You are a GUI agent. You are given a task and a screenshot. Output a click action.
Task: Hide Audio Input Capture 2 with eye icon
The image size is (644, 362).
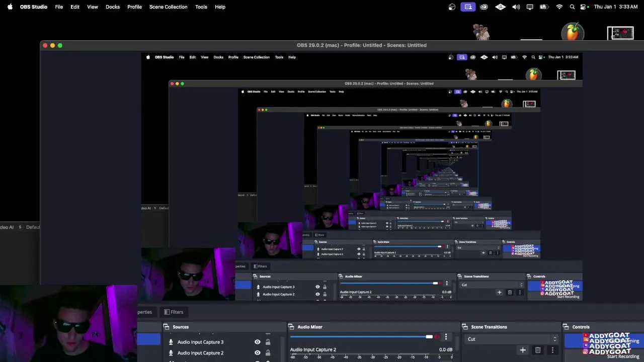tap(258, 353)
